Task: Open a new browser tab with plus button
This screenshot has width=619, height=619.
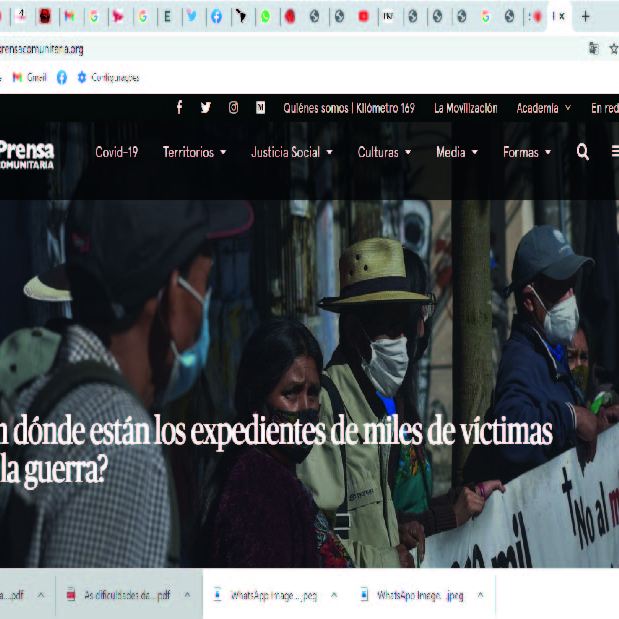Action: point(585,16)
